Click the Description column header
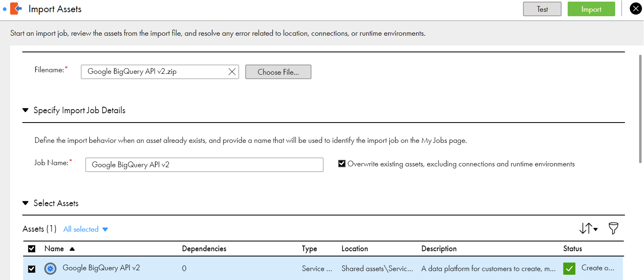Image resolution: width=644 pixels, height=280 pixels. pos(439,249)
